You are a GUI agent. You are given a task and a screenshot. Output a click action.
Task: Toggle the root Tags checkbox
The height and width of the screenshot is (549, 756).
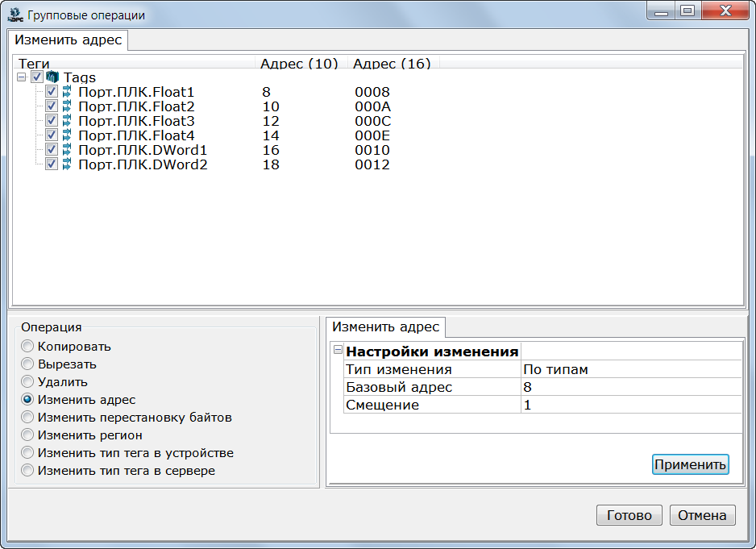37,78
